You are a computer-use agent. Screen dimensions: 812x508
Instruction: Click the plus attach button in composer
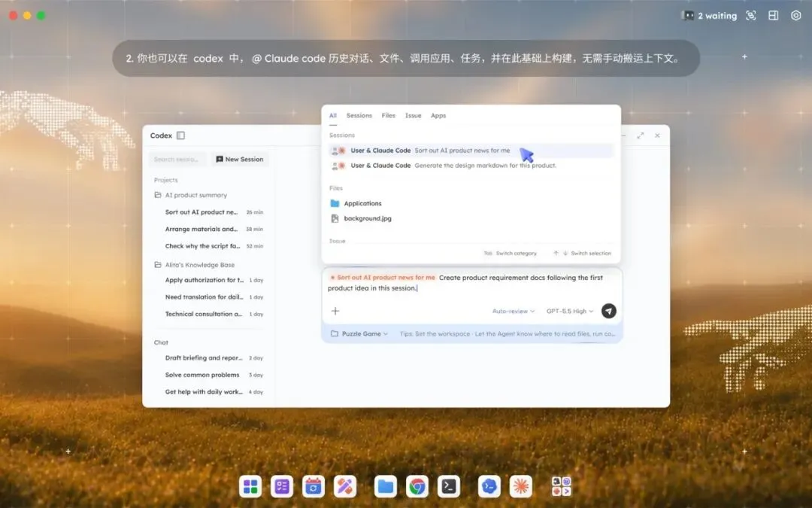(335, 311)
